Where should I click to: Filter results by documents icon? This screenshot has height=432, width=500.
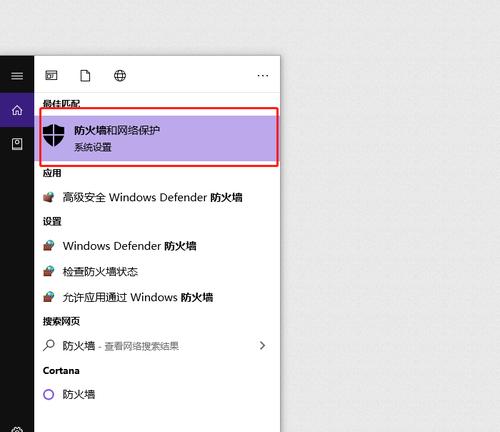[x=85, y=76]
